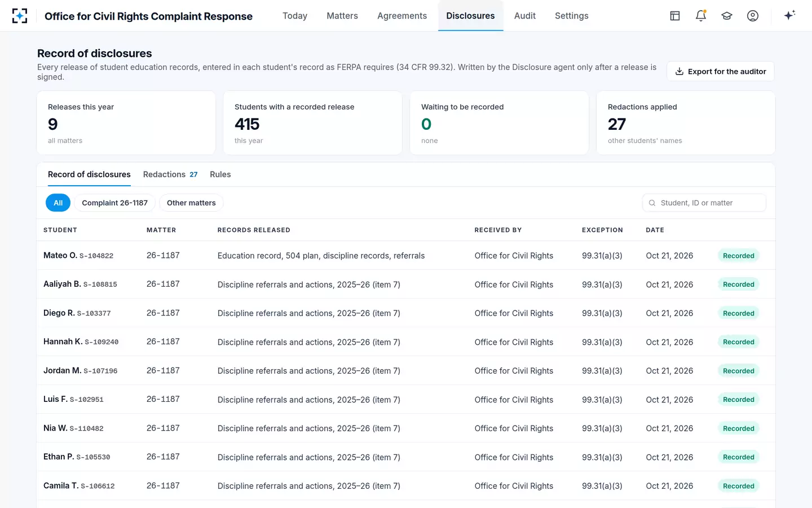This screenshot has height=508, width=812.
Task: Click the graduation cap icon
Action: click(727, 16)
